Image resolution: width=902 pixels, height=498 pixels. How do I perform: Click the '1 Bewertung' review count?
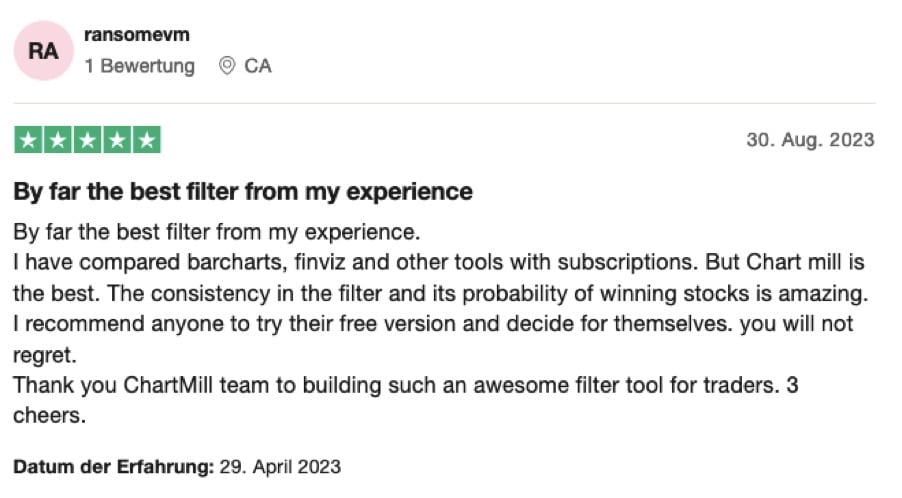139,66
